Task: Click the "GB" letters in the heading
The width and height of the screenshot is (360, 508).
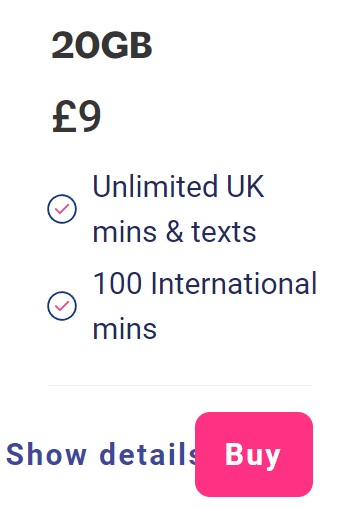Action: (127, 45)
